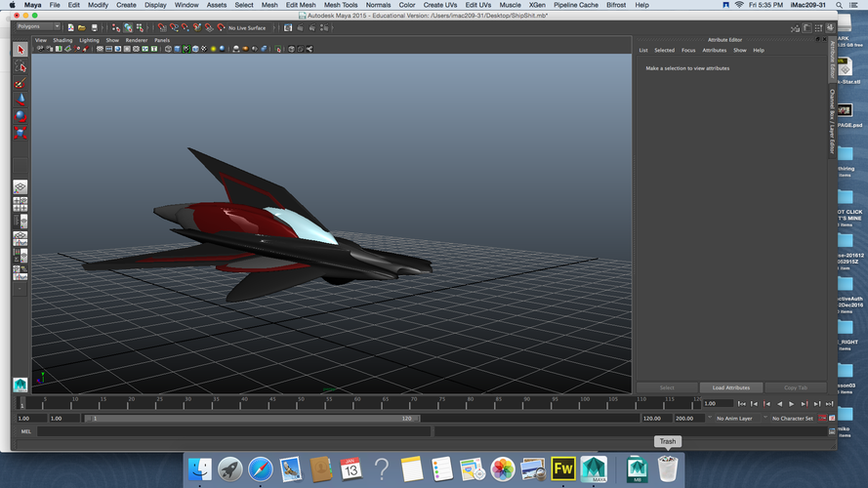Toggle textured display in viewport toolbar
The height and width of the screenshot is (488, 868).
pyautogui.click(x=204, y=49)
